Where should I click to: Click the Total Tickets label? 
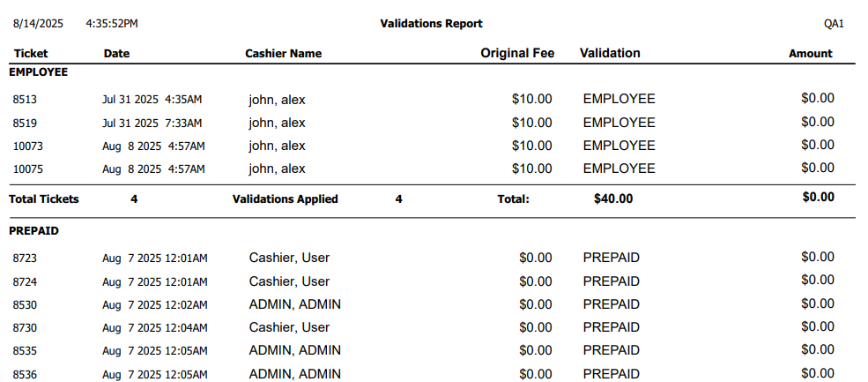tap(44, 199)
